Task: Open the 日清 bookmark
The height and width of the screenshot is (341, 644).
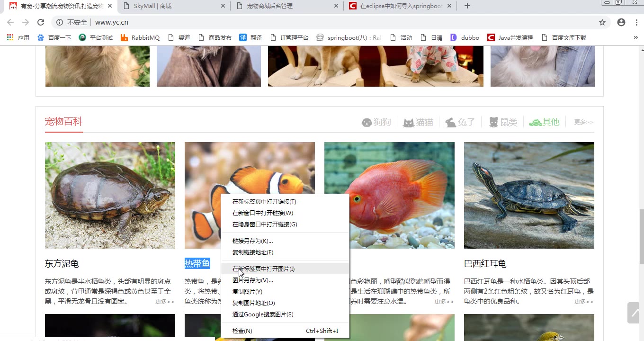Action: point(431,37)
